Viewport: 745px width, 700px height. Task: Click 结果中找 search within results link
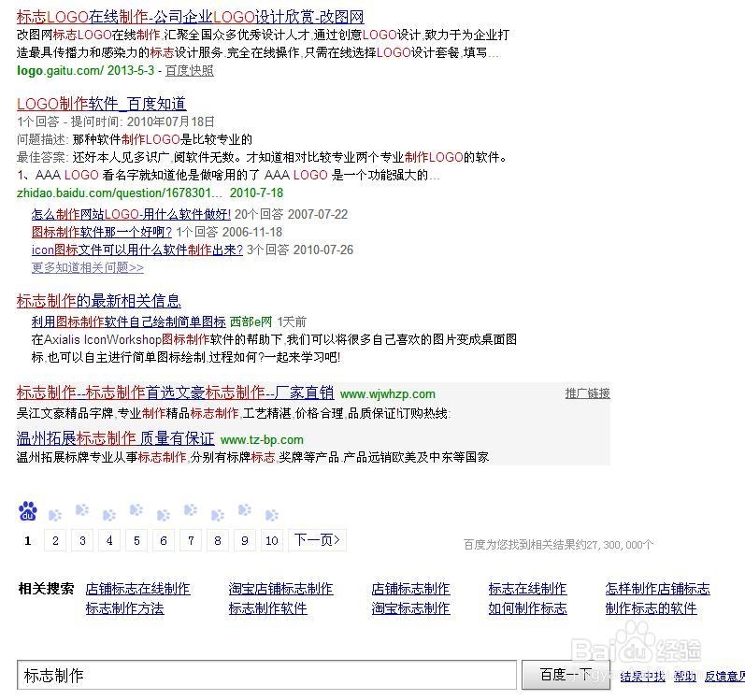[x=642, y=677]
